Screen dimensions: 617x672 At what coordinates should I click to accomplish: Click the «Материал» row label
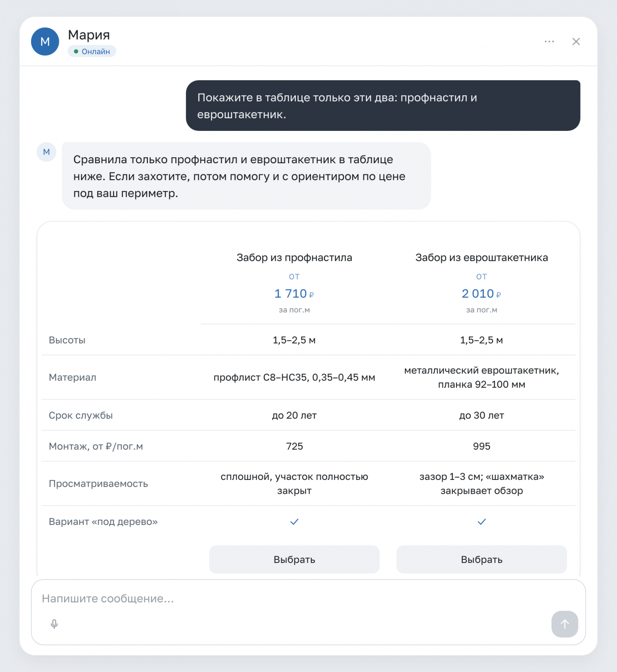[72, 377]
